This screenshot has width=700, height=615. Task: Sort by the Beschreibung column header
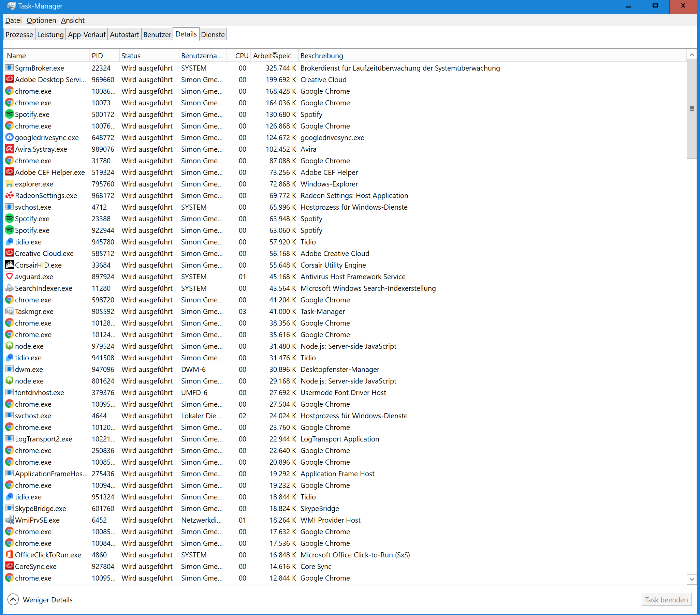point(492,56)
